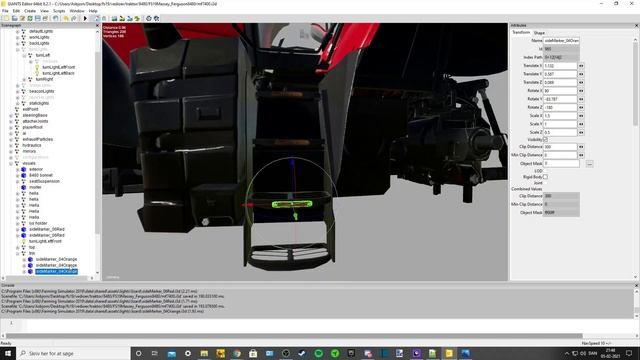640x360 pixels.
Task: Click the first gear settings icon in toolbar
Action: (149, 18)
